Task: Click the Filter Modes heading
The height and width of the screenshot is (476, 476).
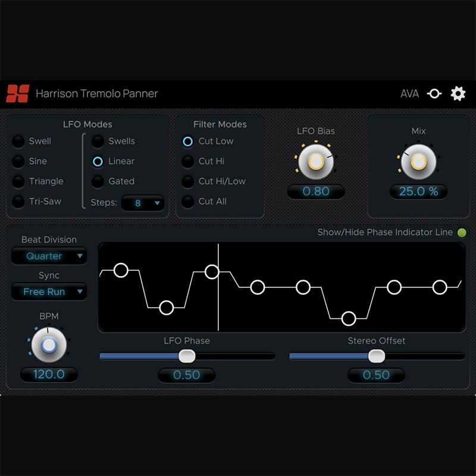Action: tap(220, 124)
